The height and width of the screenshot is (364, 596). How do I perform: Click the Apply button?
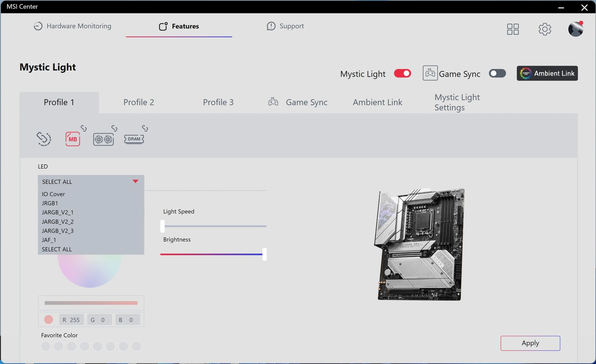(530, 343)
